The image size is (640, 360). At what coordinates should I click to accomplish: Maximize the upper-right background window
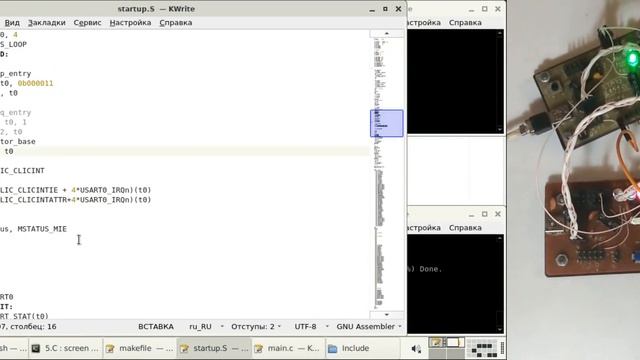(484, 9)
